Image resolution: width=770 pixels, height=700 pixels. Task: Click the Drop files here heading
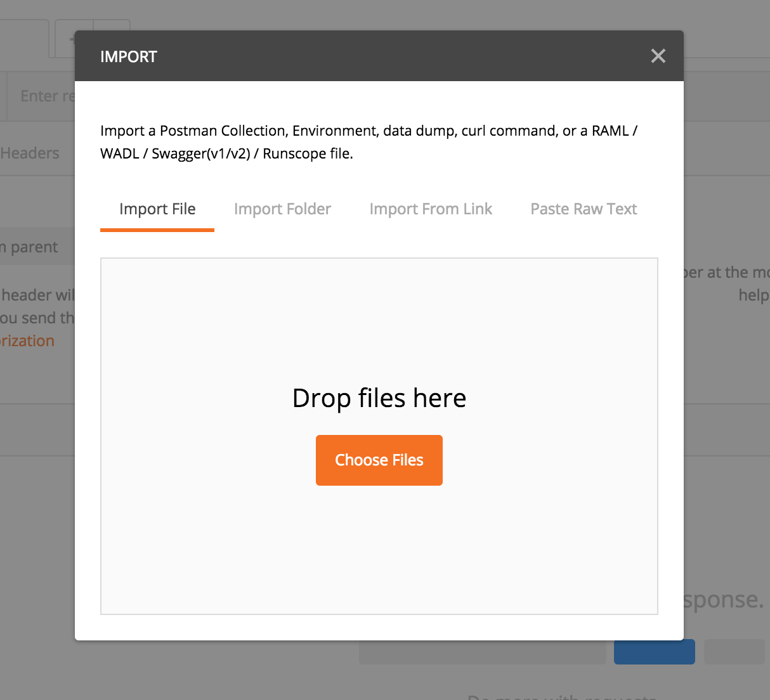(379, 398)
